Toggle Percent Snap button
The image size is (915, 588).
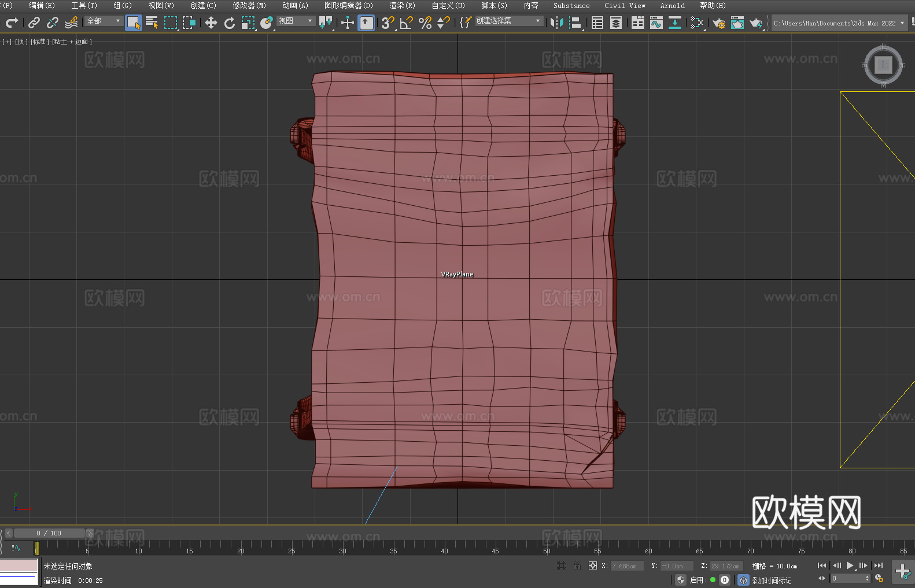coord(425,23)
